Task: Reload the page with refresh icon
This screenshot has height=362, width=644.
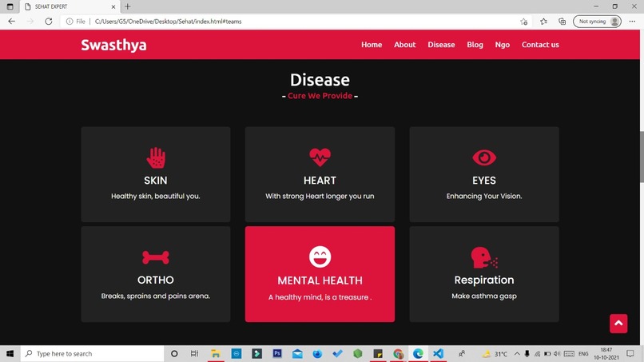Action: point(49,22)
